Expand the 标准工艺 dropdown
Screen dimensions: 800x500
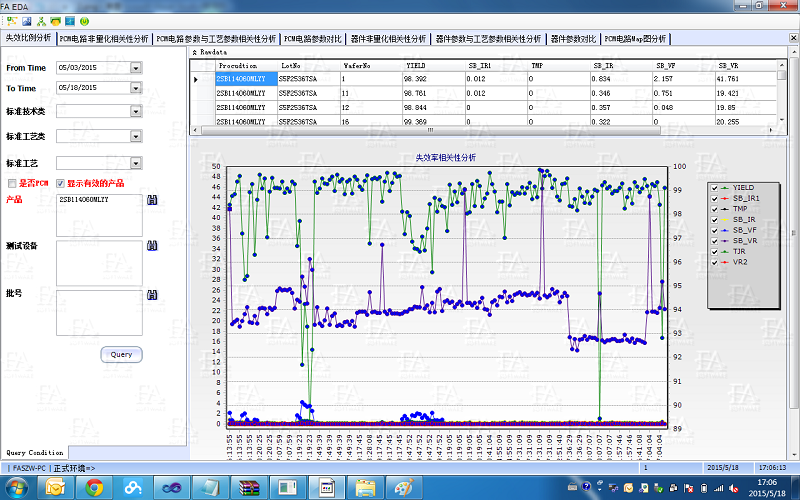pos(135,162)
